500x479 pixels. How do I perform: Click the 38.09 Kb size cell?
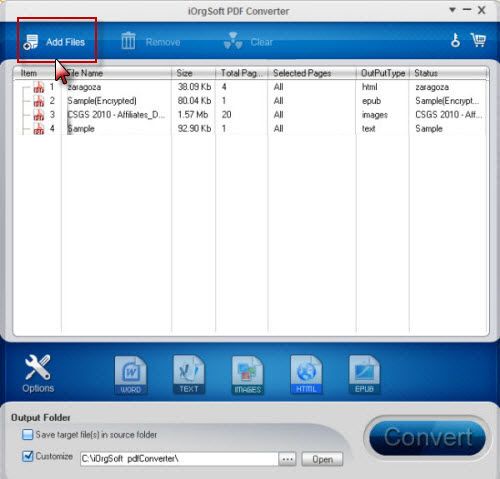pyautogui.click(x=194, y=87)
